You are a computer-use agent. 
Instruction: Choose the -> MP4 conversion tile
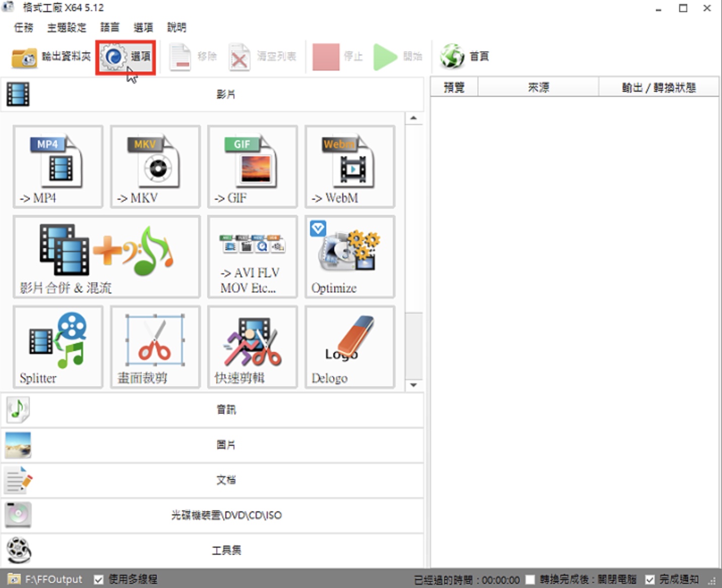(58, 167)
